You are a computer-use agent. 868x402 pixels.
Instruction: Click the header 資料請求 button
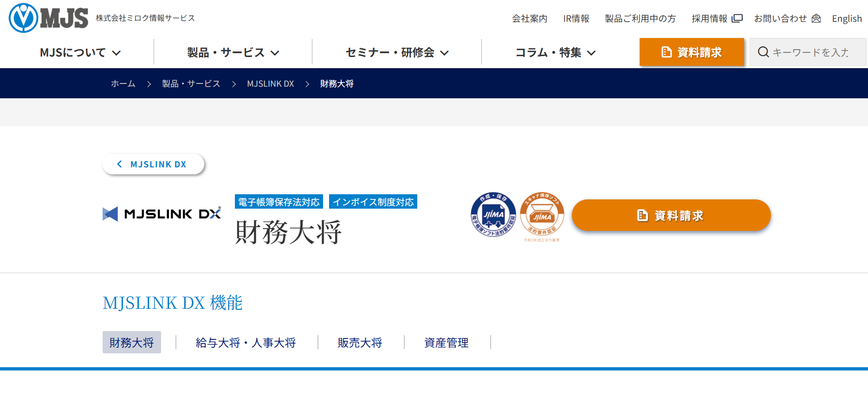pyautogui.click(x=692, y=52)
